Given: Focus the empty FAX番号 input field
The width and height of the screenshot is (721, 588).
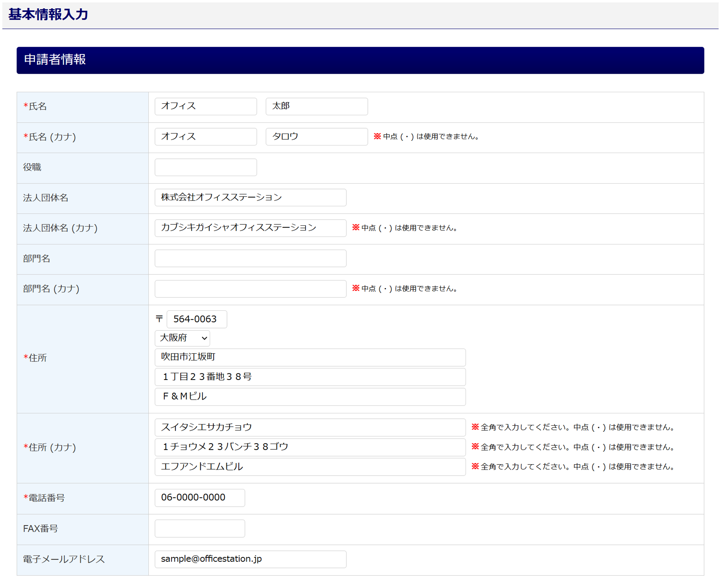Looking at the screenshot, I should (x=200, y=528).
